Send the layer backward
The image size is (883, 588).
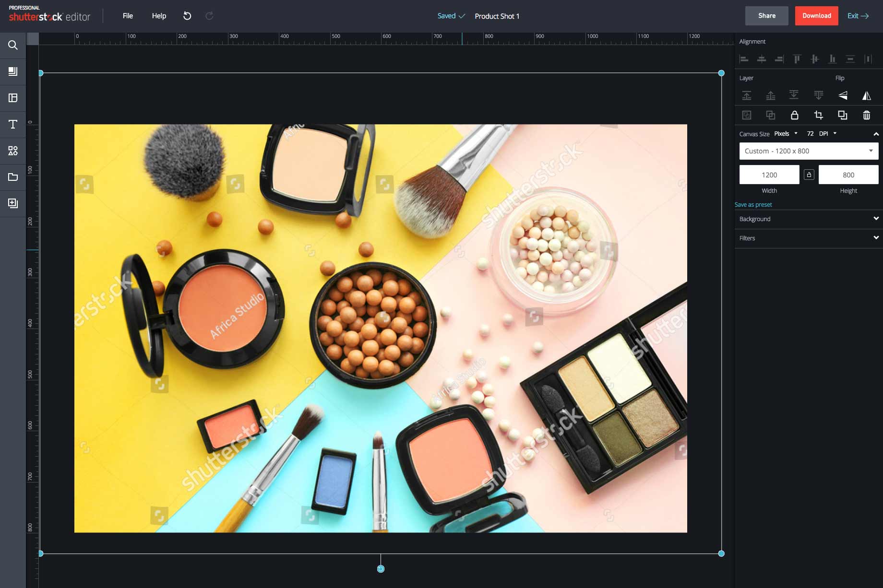[793, 95]
